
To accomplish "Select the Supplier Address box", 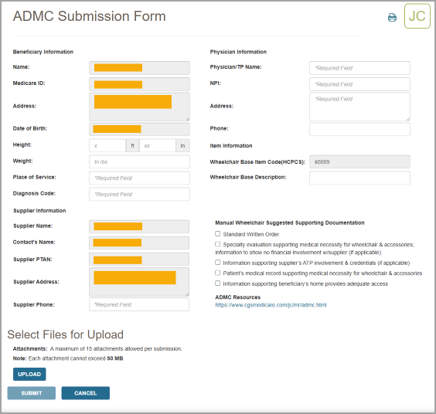I will pyautogui.click(x=139, y=282).
